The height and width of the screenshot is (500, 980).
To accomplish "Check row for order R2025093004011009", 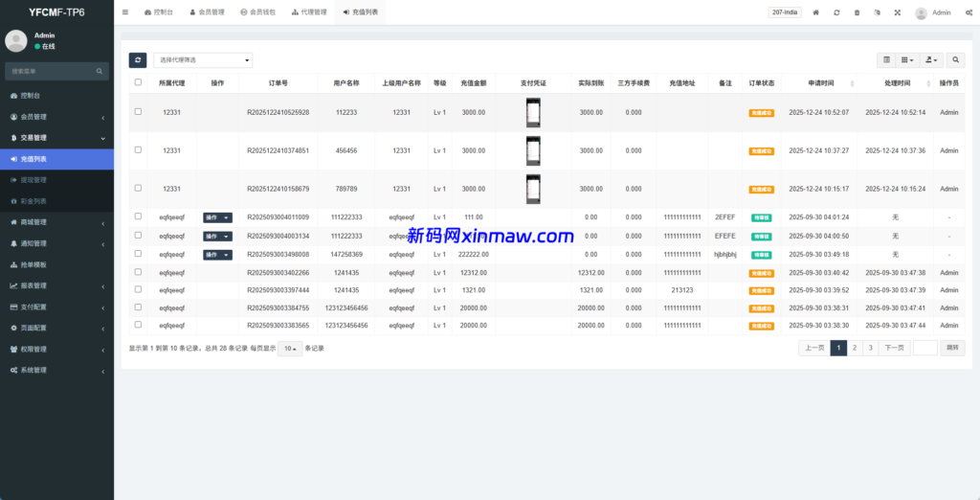I will (138, 216).
